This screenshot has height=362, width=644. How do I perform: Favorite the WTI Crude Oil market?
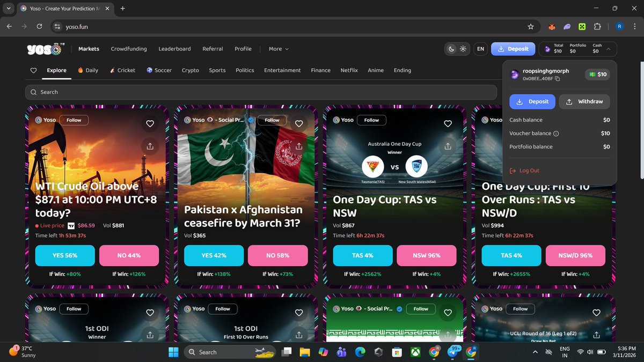[150, 124]
